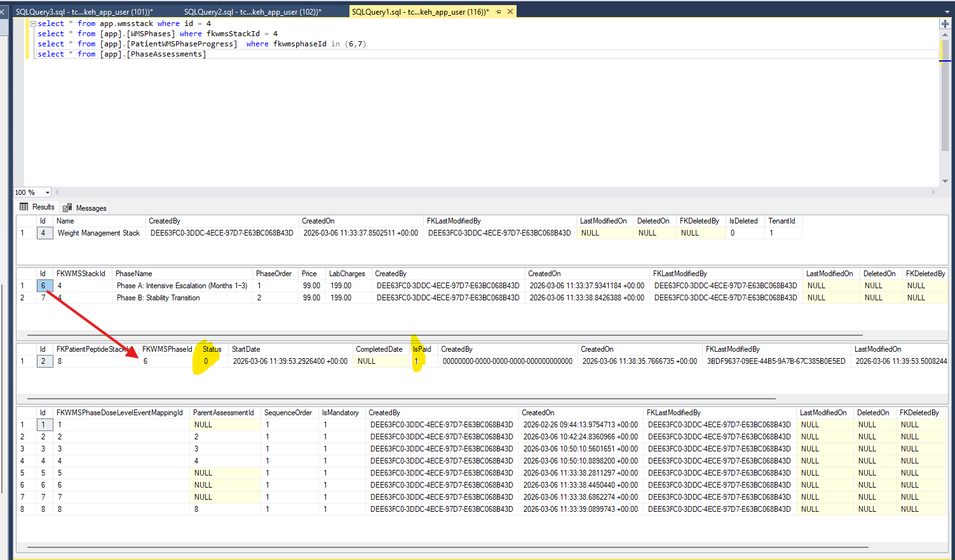Image resolution: width=955 pixels, height=560 pixels.
Task: Click the PhaseName column header
Action: (x=133, y=274)
